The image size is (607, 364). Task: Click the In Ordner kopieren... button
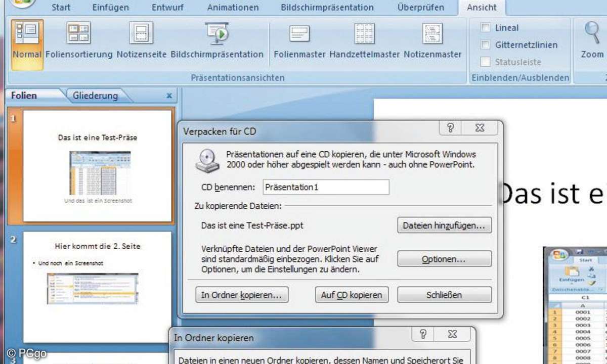[242, 295]
